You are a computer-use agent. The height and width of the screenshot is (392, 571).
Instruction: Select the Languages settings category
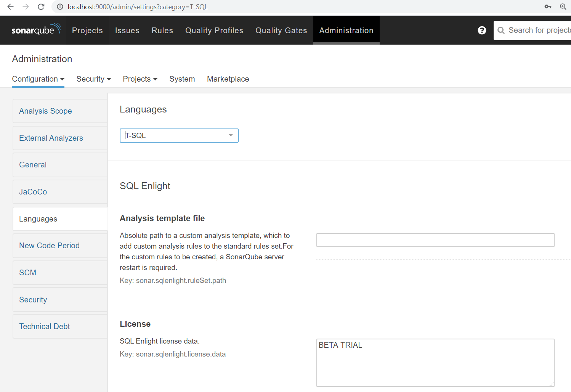(x=60, y=219)
